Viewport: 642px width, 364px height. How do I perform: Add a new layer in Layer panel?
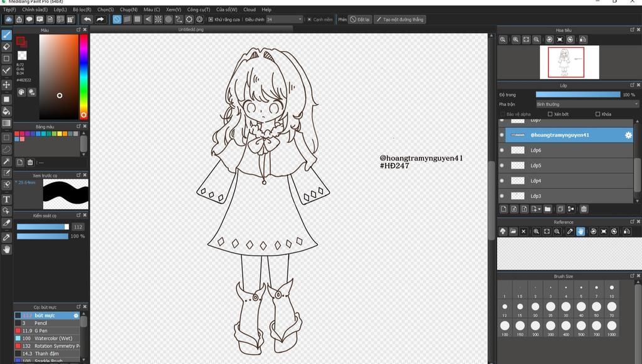pos(504,209)
